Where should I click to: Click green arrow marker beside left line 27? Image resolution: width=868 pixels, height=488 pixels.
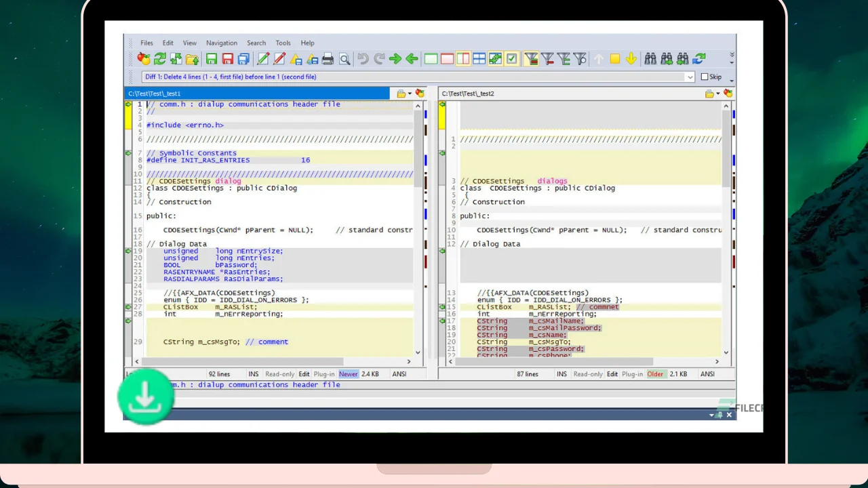(x=128, y=307)
